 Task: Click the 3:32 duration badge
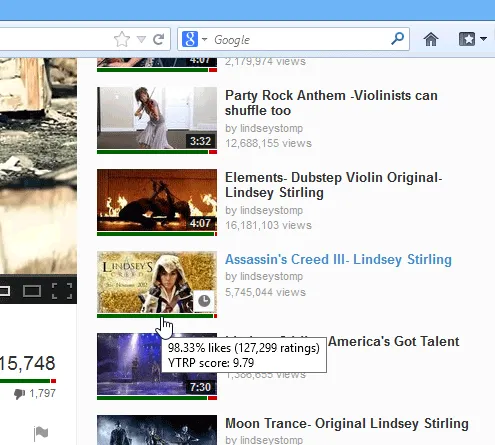click(x=200, y=141)
